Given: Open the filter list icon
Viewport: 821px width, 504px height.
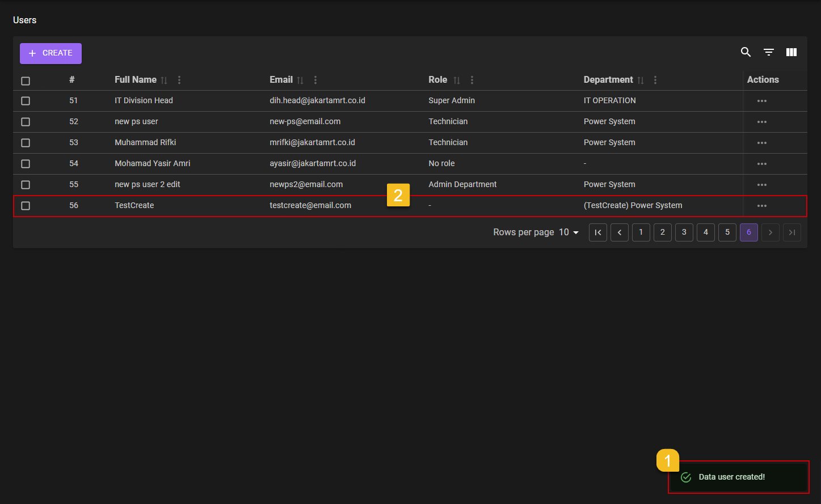Looking at the screenshot, I should click(x=768, y=52).
